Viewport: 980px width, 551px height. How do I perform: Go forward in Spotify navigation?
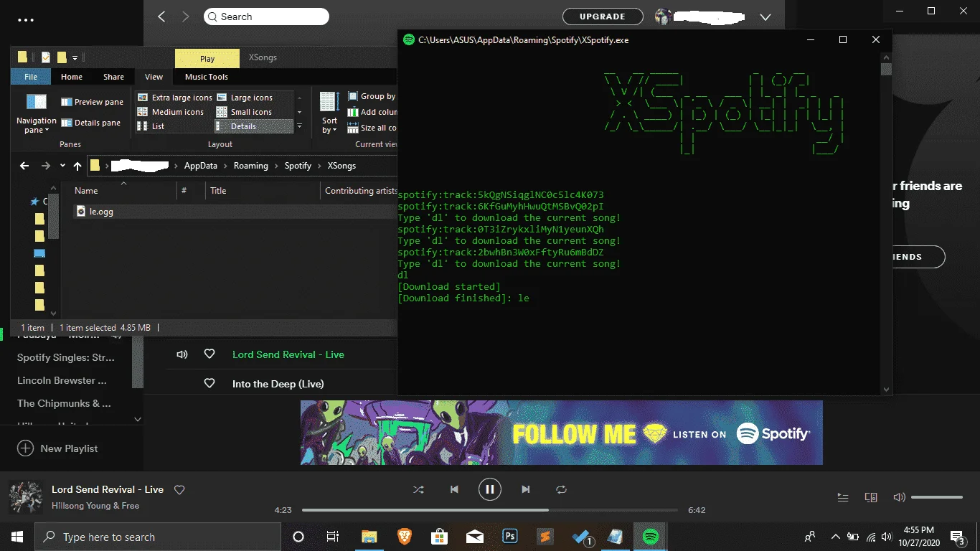(x=186, y=17)
